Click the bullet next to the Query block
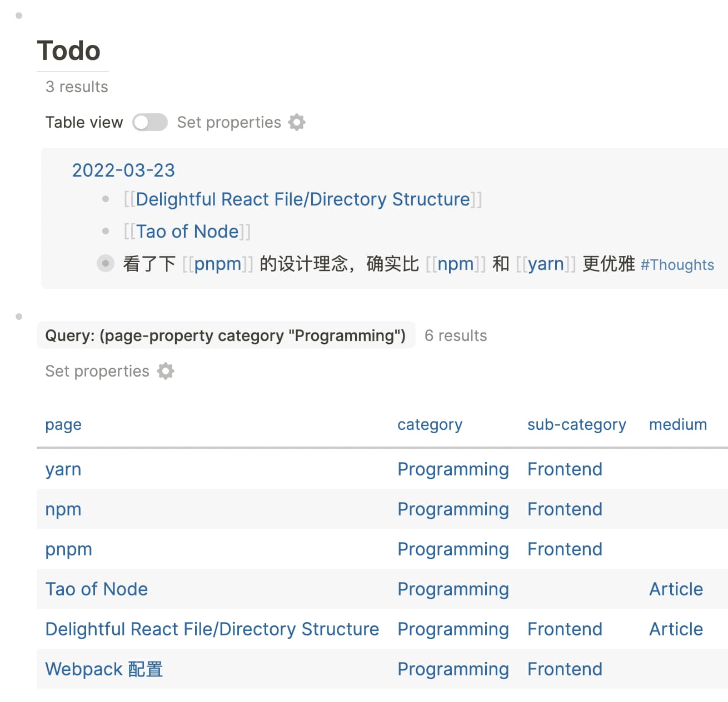The width and height of the screenshot is (728, 702). [x=19, y=317]
